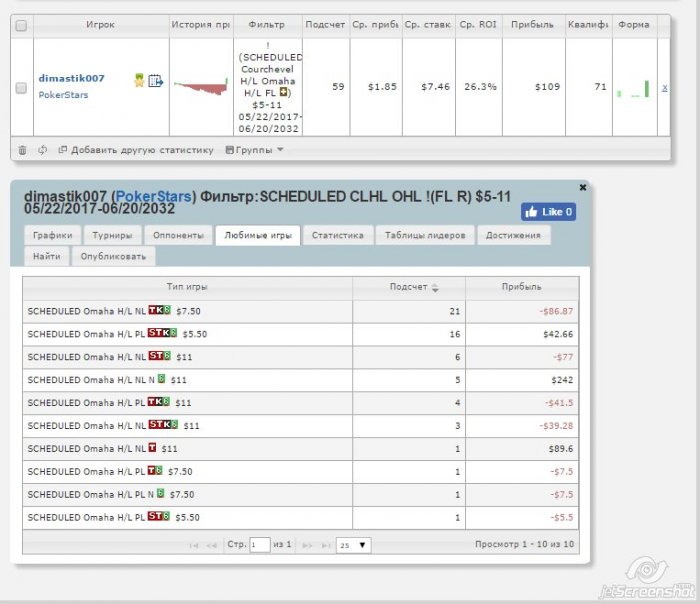This screenshot has width=700, height=604.
Task: Click the refresh icon beside the trash
Action: pos(42,150)
